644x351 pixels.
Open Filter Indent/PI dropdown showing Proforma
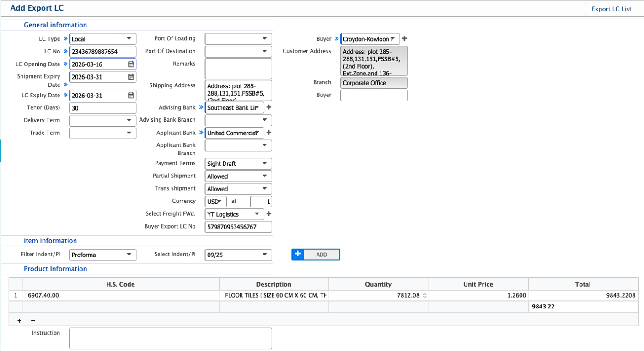(x=102, y=255)
